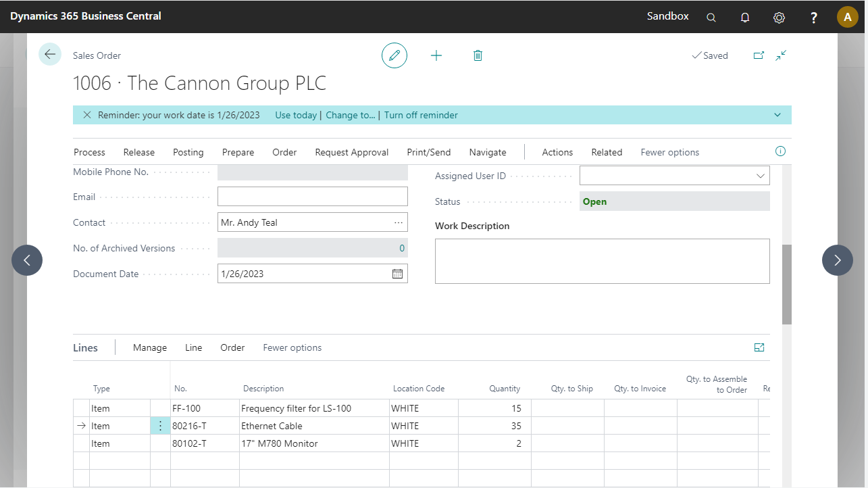Go to next record with right arrow
868x488 pixels.
pyautogui.click(x=838, y=260)
